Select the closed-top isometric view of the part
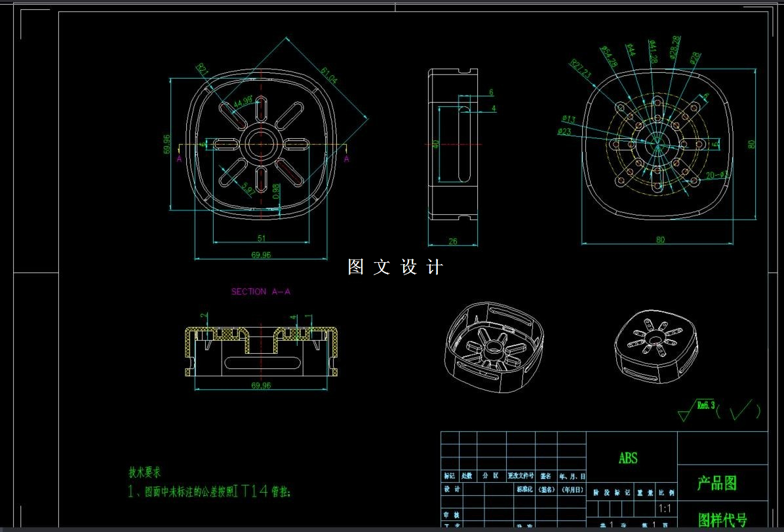 pyautogui.click(x=656, y=346)
